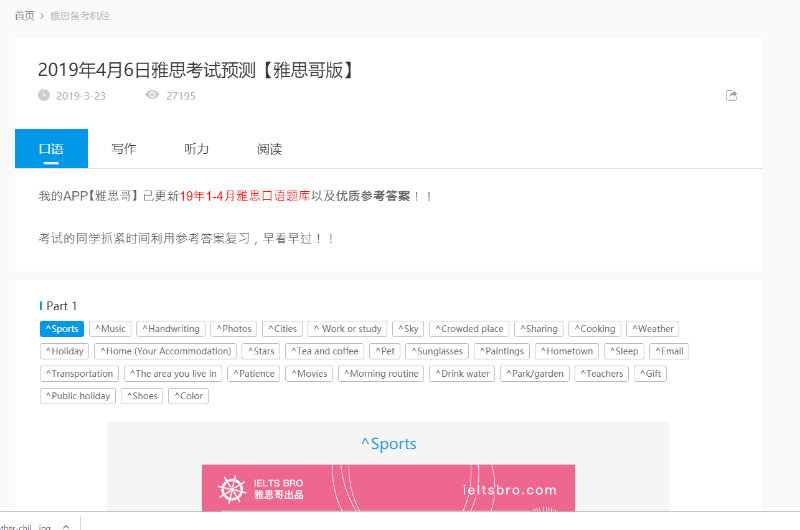Pick the ^Stars topic tag
This screenshot has height=530, width=800.
point(261,351)
